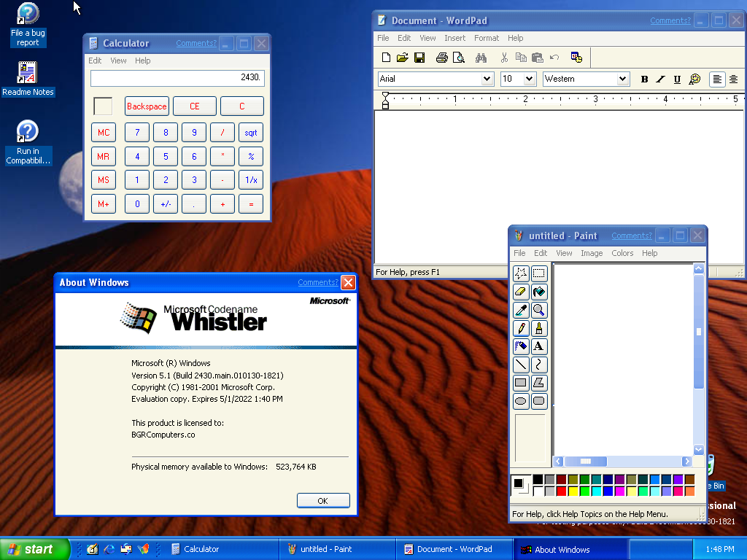Select the Rectangle shape tool in Paint
Viewport: 747px width, 560px height.
coord(521,383)
